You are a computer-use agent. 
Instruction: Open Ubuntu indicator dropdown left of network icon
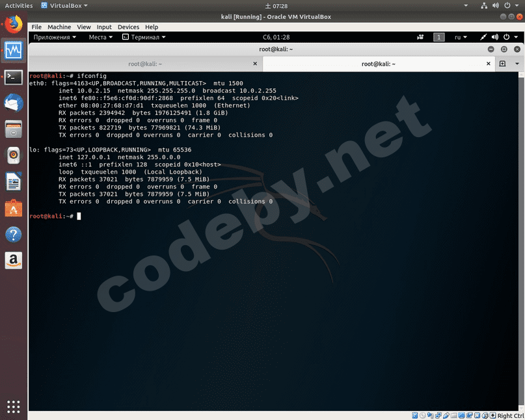pos(466,6)
